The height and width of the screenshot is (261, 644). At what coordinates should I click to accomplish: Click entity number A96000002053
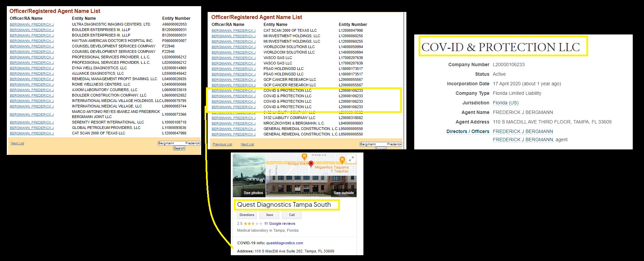coord(175,25)
